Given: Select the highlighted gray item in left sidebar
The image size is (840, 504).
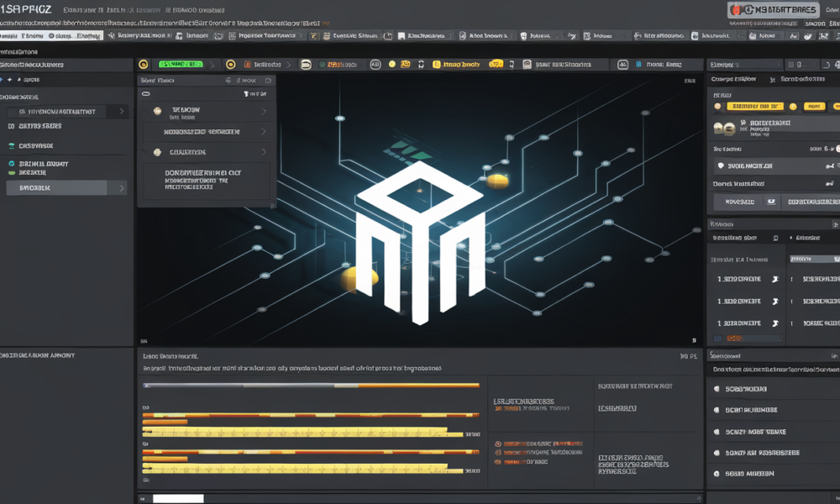Looking at the screenshot, I should click(56, 188).
